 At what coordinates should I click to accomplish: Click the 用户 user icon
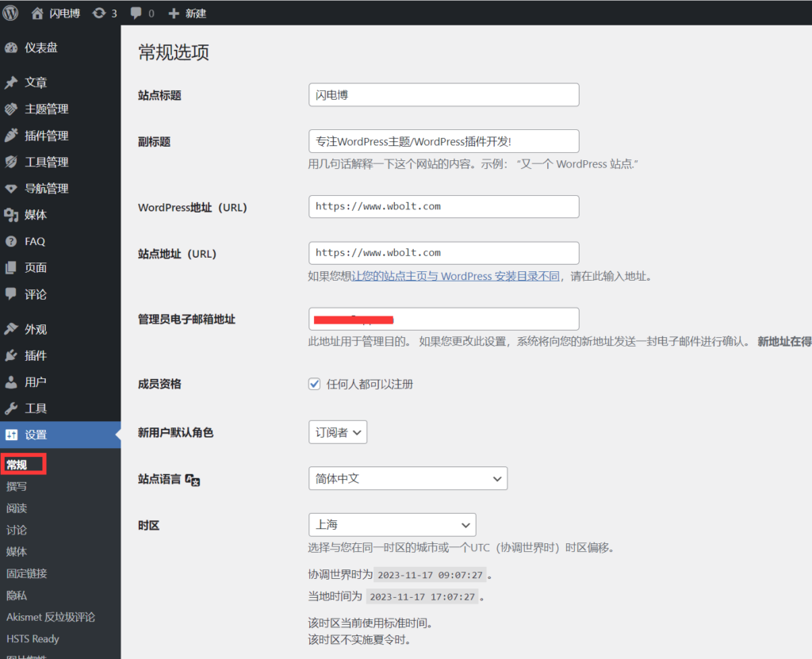click(x=11, y=382)
